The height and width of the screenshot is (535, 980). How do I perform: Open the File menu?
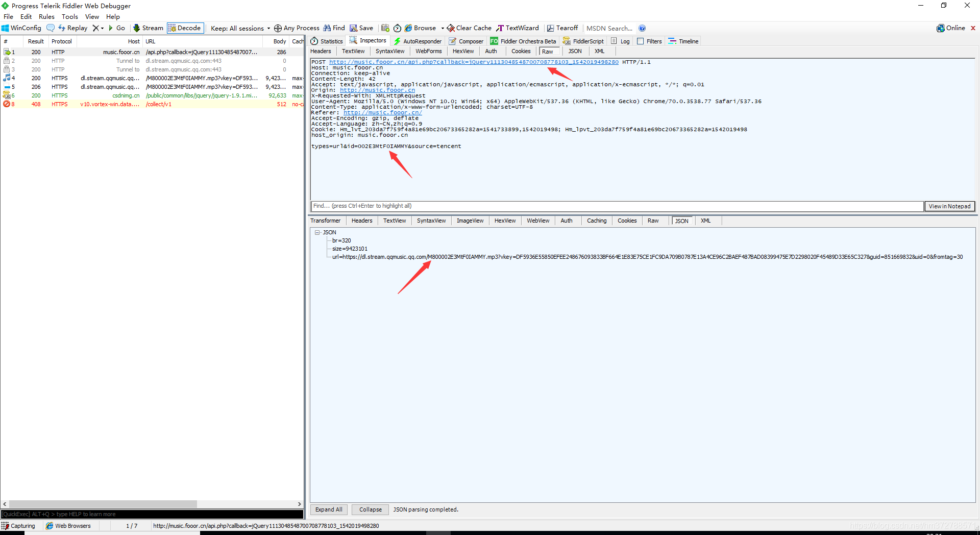8,17
